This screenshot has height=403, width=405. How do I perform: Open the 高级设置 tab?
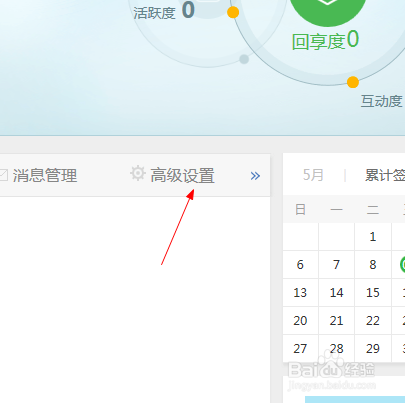pos(182,175)
